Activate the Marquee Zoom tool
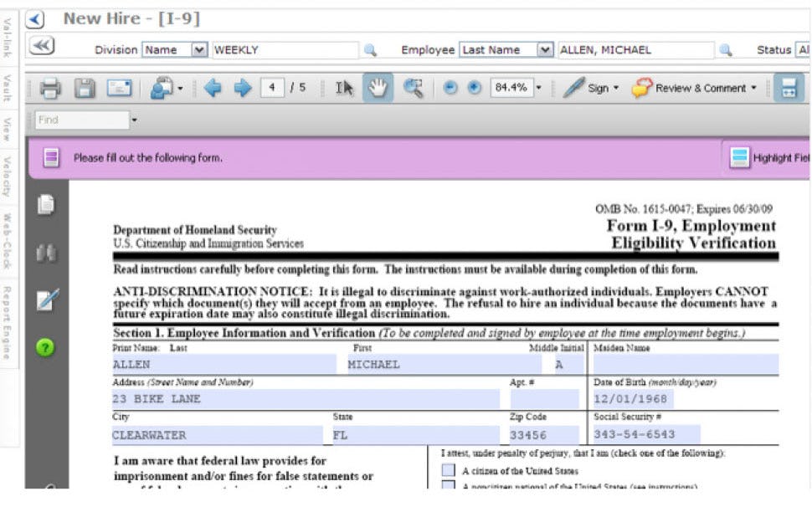 pos(414,89)
